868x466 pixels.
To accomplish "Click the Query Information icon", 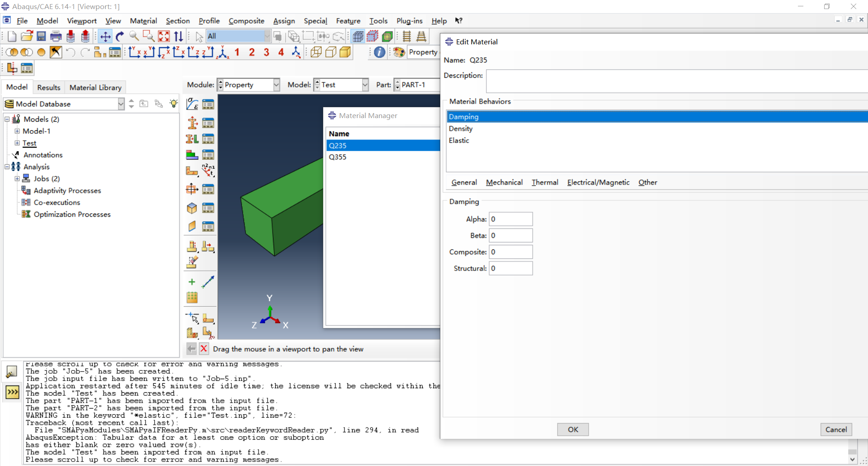I will 379,52.
